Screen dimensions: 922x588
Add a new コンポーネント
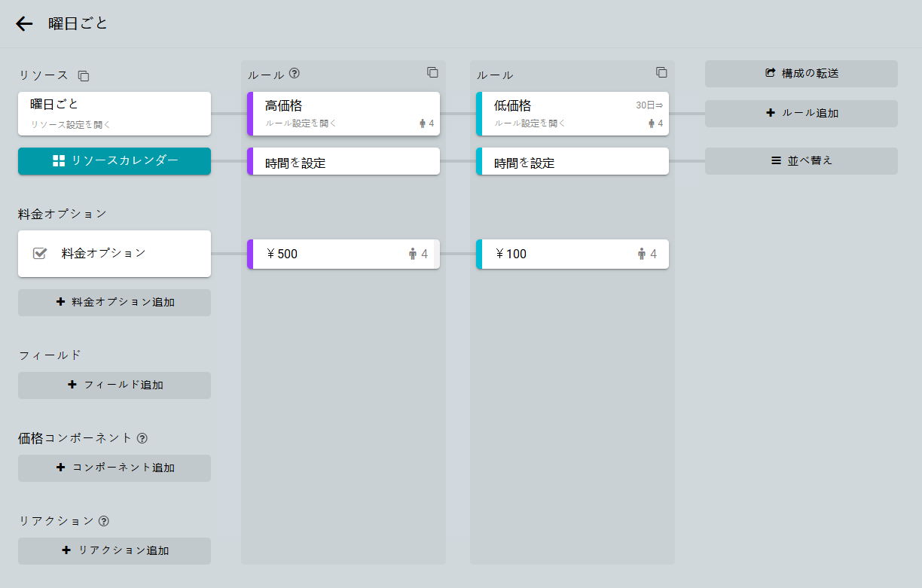coord(114,468)
